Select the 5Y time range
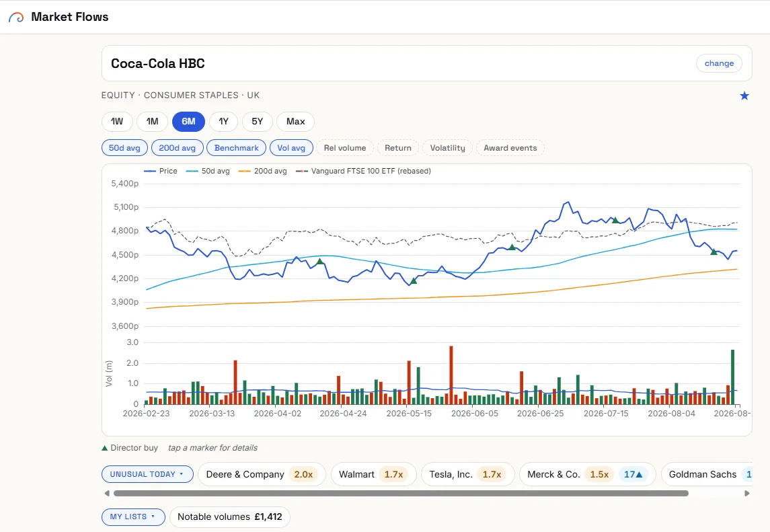Image resolution: width=770 pixels, height=532 pixels. click(x=258, y=122)
